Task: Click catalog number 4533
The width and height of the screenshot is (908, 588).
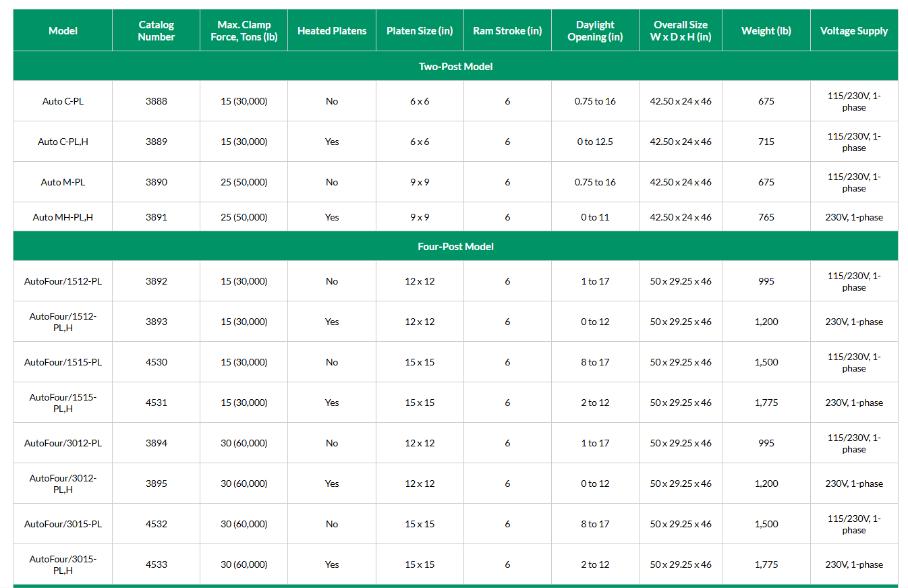Action: 157,564
